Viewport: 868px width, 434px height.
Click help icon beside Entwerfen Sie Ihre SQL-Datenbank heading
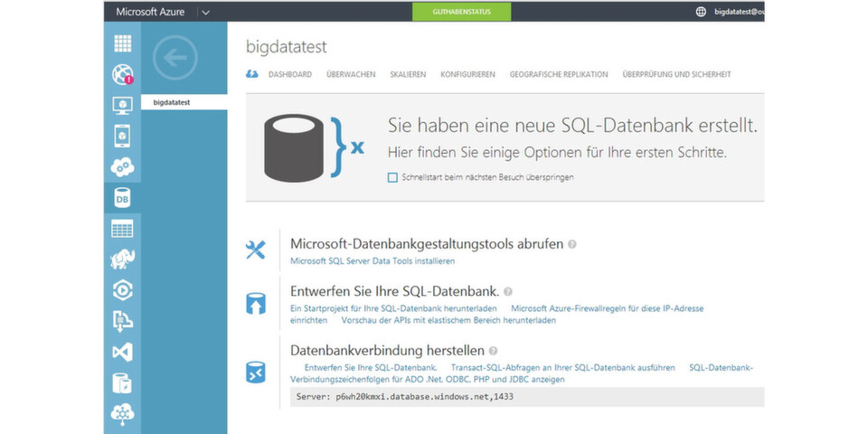pyautogui.click(x=507, y=291)
